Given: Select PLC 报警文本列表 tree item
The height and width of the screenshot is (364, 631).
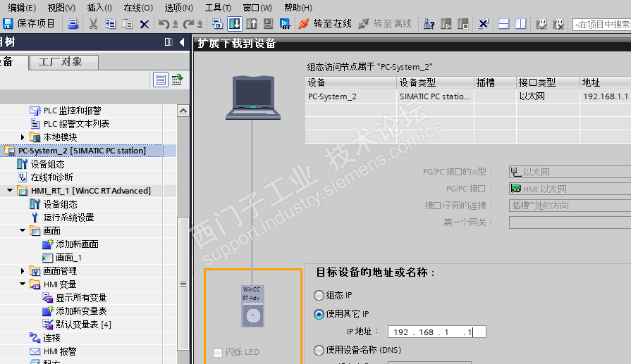Looking at the screenshot, I should (x=76, y=124).
